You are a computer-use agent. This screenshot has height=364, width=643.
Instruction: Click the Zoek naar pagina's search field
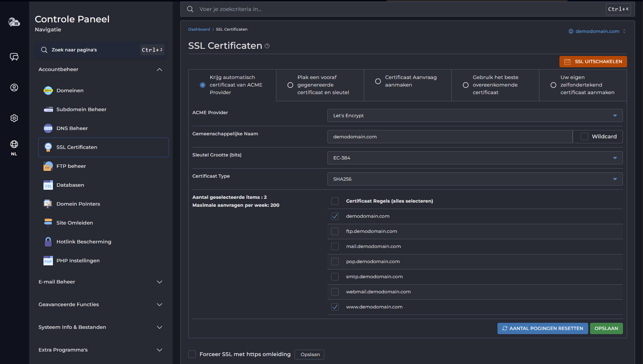(101, 50)
